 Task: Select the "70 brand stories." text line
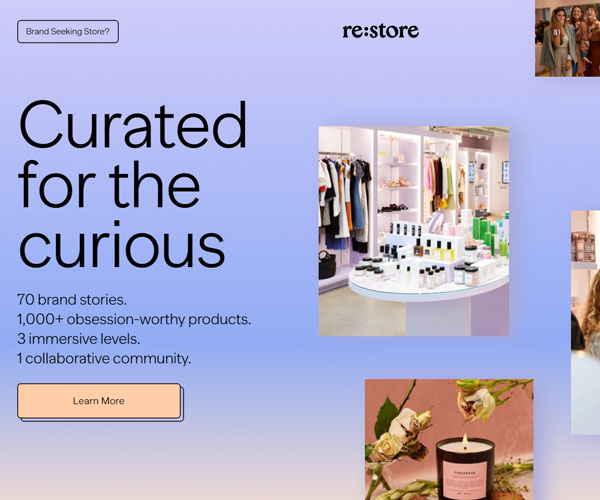point(72,300)
